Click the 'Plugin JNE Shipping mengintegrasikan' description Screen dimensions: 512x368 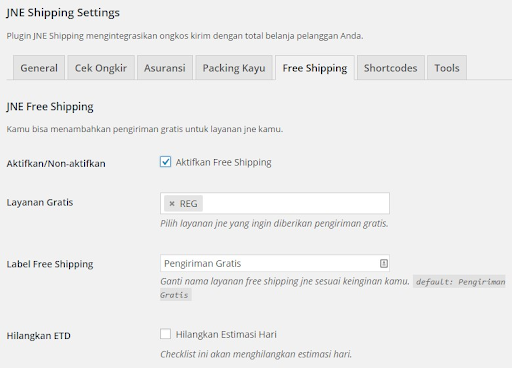(x=185, y=36)
